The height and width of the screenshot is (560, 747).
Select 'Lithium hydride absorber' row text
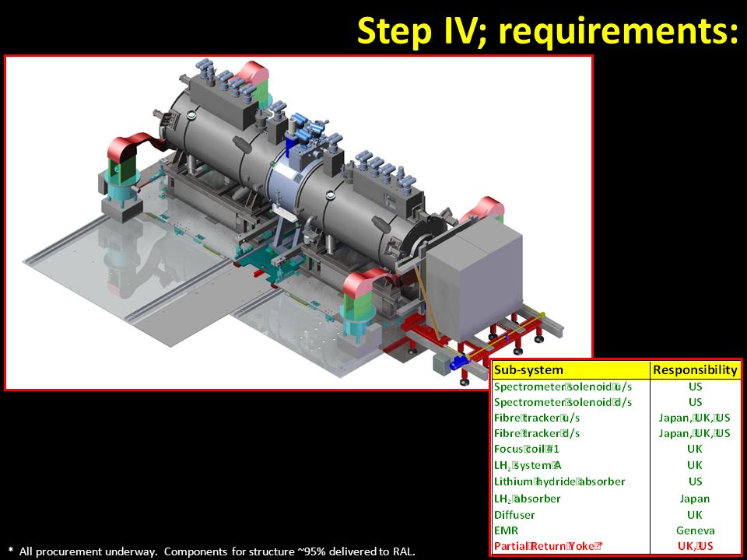click(559, 482)
